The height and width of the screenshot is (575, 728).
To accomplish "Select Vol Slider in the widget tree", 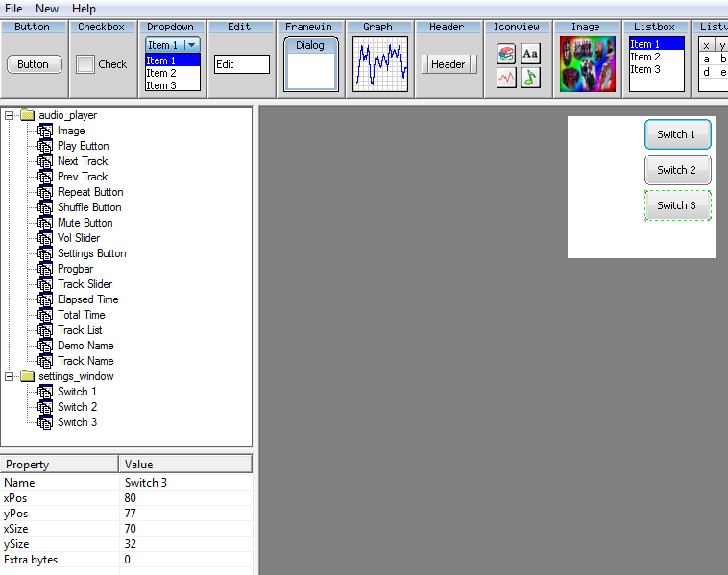I will pyautogui.click(x=78, y=238).
